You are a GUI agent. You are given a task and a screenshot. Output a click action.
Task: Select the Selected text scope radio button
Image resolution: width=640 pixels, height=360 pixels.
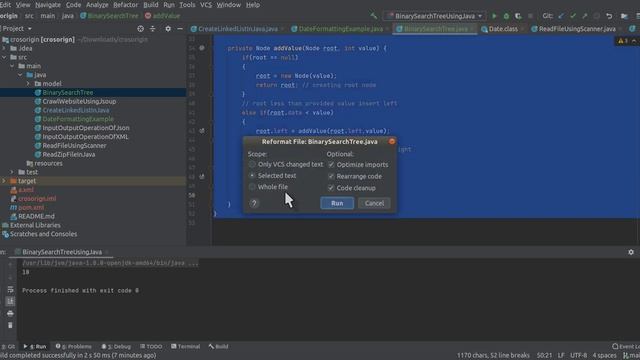pyautogui.click(x=252, y=176)
